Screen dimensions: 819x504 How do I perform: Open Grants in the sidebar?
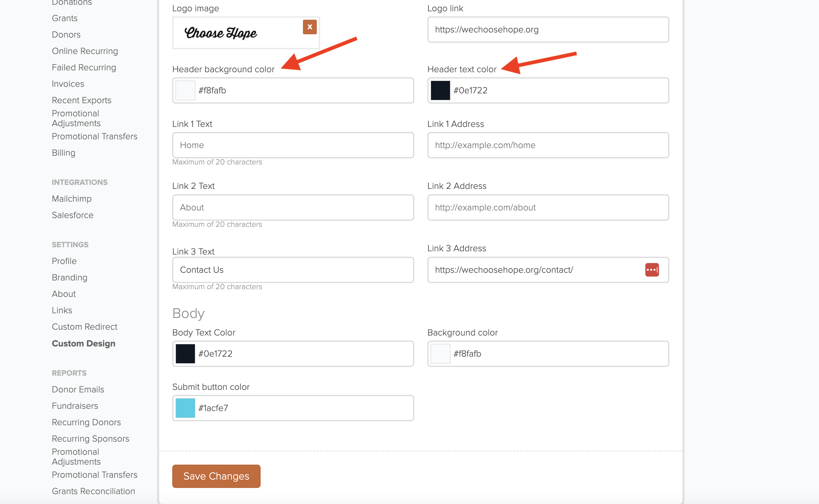pos(65,18)
